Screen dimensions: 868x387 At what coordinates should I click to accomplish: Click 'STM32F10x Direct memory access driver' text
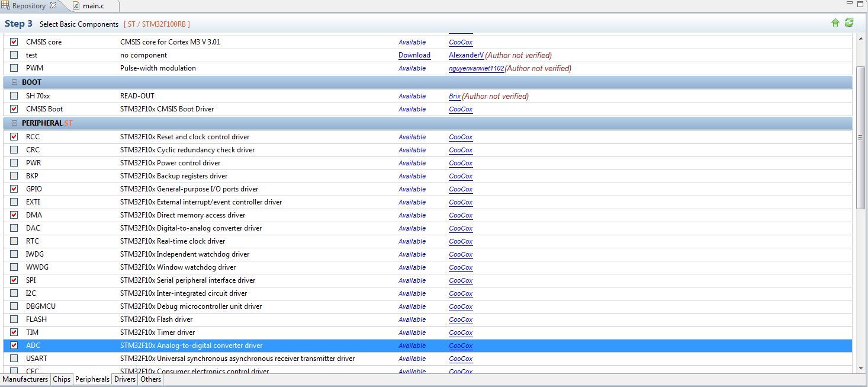point(182,215)
